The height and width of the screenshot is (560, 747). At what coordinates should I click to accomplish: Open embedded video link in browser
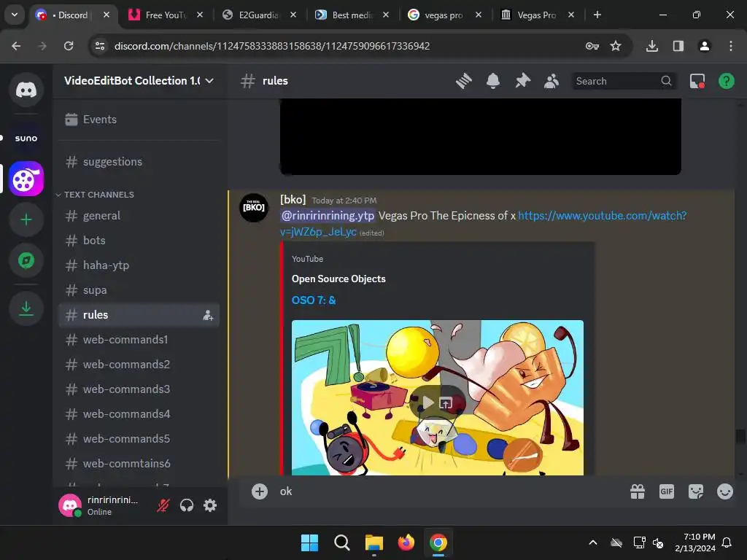click(x=446, y=403)
